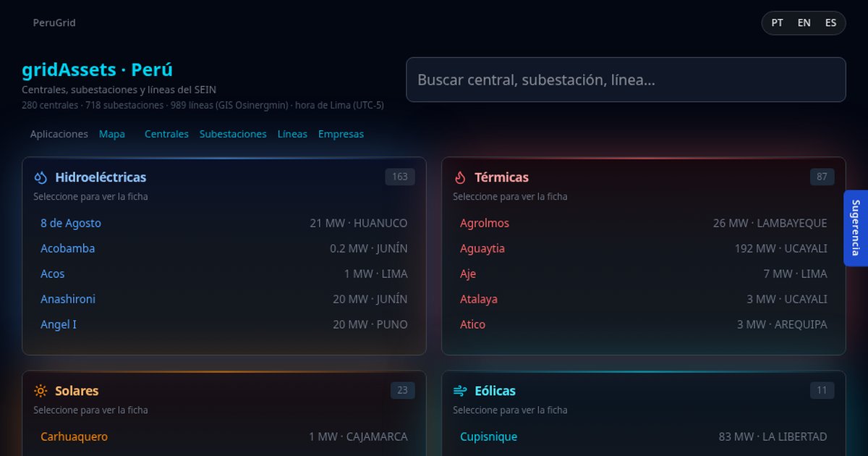Click the wind Eólicas icon

(460, 391)
